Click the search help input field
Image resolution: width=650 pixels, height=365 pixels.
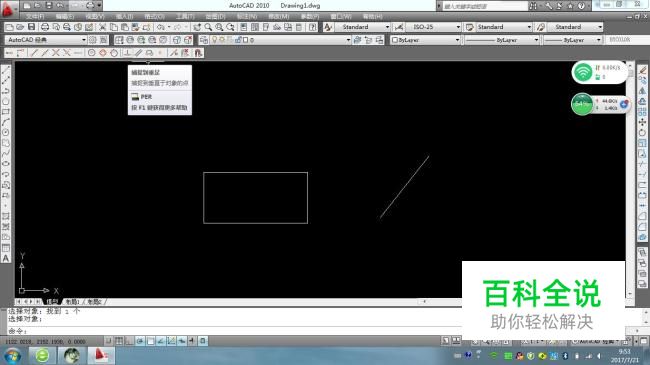485,6
